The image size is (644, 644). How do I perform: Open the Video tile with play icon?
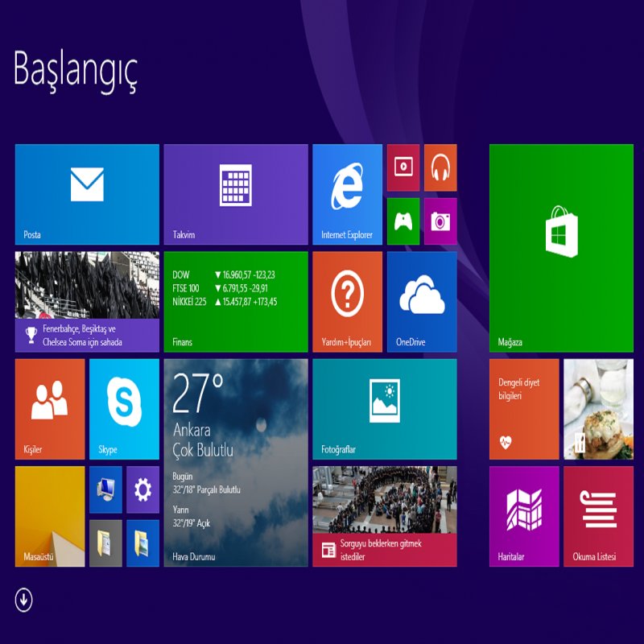tap(403, 167)
